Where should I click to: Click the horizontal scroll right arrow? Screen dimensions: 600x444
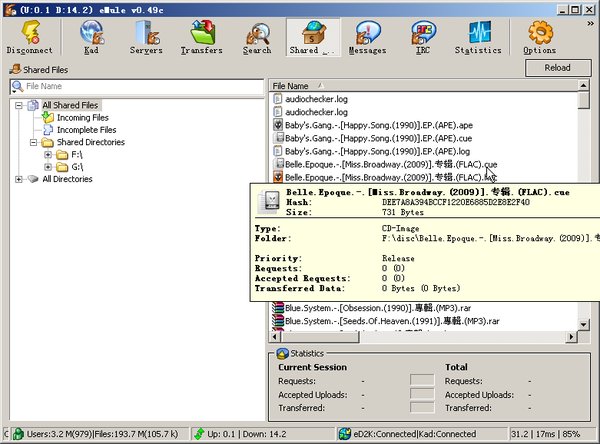[571, 337]
